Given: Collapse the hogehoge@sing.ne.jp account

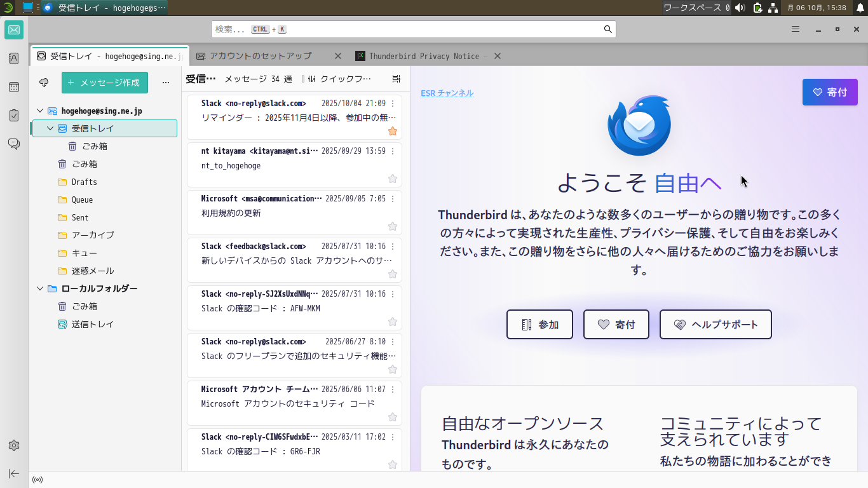Looking at the screenshot, I should [x=40, y=111].
